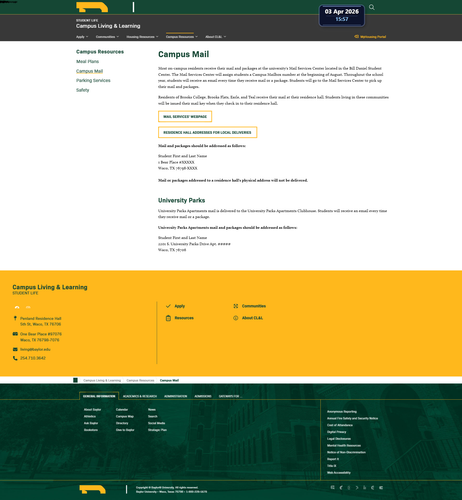Screen dimensions: 462x500
Task: Open Safety in the sidebar
Action: 82,90
